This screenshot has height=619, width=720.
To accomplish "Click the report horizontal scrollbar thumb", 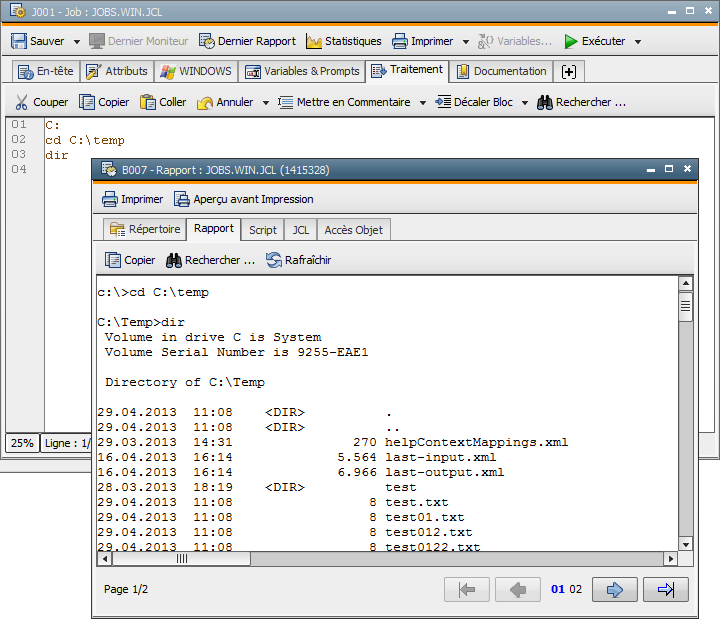I will pos(183,560).
